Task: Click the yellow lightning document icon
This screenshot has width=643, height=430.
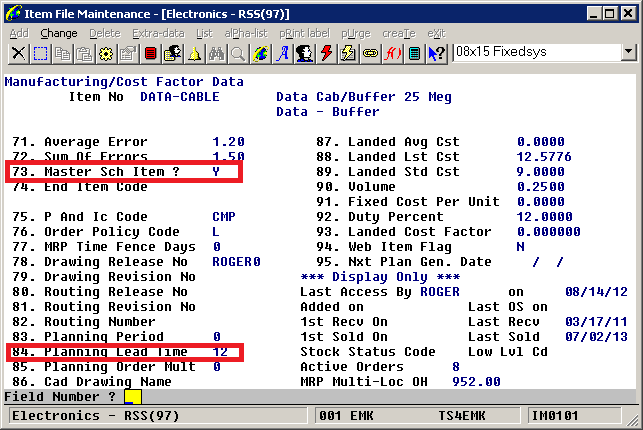Action: pyautogui.click(x=348, y=53)
